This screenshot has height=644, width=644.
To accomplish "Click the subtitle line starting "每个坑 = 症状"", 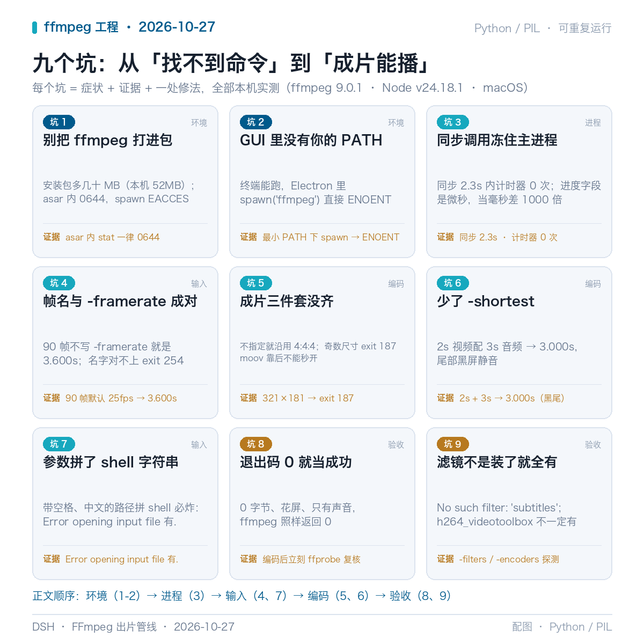I will [280, 88].
